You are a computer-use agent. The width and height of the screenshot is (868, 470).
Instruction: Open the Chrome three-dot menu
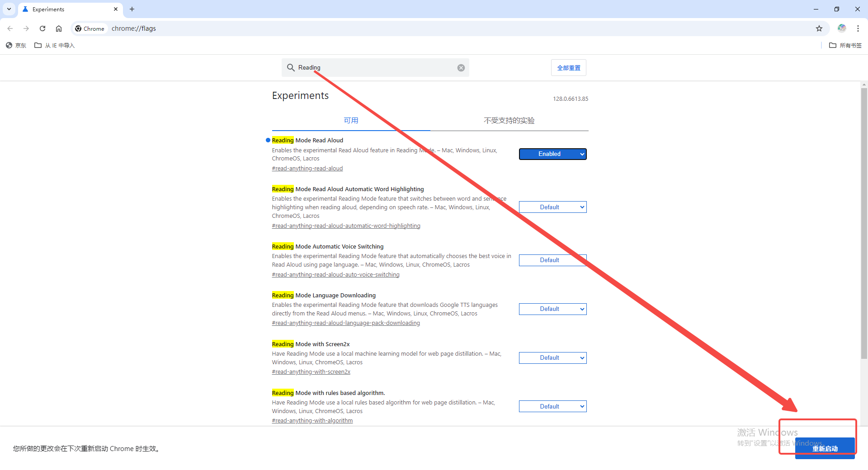click(x=858, y=28)
